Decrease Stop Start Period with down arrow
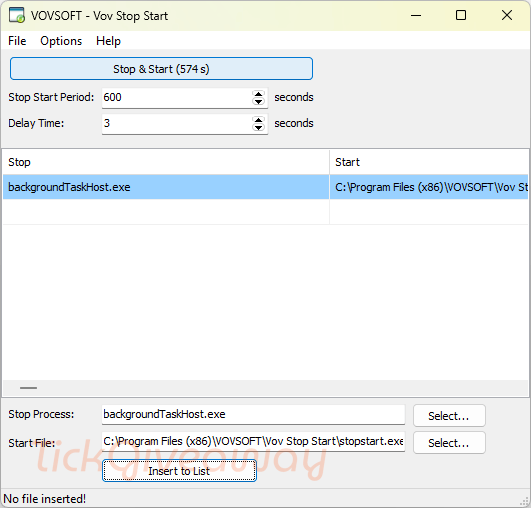Image resolution: width=531 pixels, height=508 pixels. (x=259, y=101)
